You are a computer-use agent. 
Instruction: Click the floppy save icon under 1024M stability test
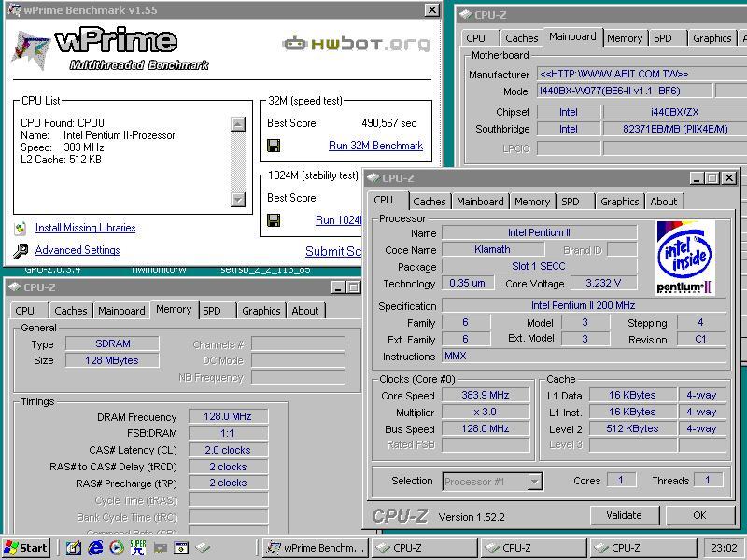(x=274, y=220)
